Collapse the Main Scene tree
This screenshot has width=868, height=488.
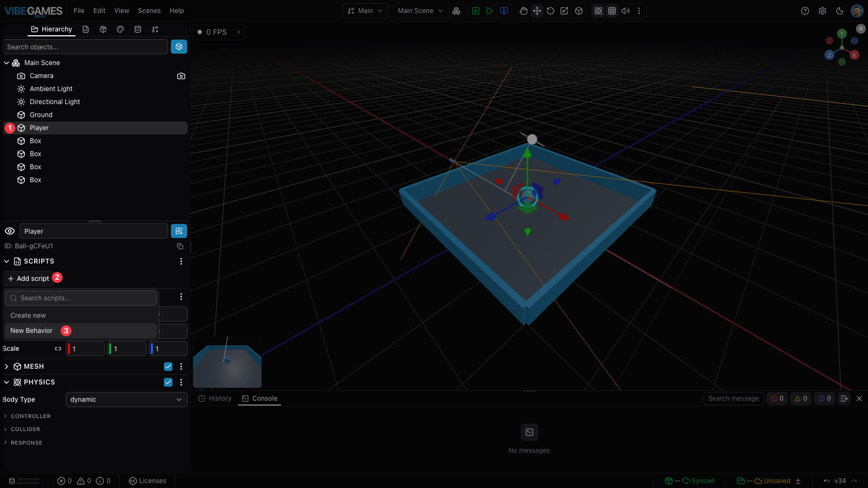7,63
